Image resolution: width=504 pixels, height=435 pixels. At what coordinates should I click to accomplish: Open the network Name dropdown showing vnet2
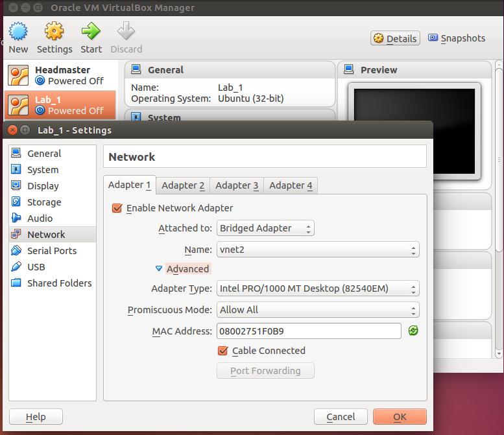click(318, 250)
